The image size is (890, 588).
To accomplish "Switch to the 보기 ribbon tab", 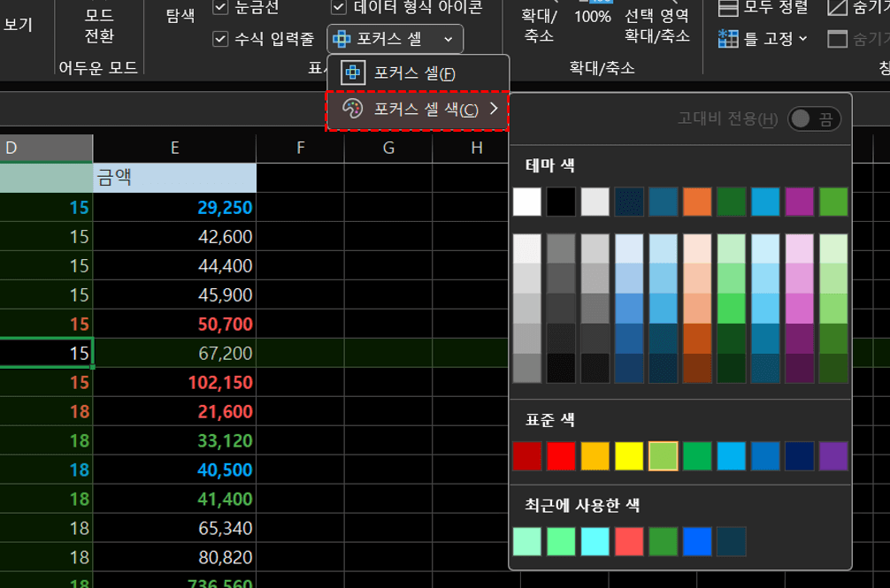I will pyautogui.click(x=18, y=24).
